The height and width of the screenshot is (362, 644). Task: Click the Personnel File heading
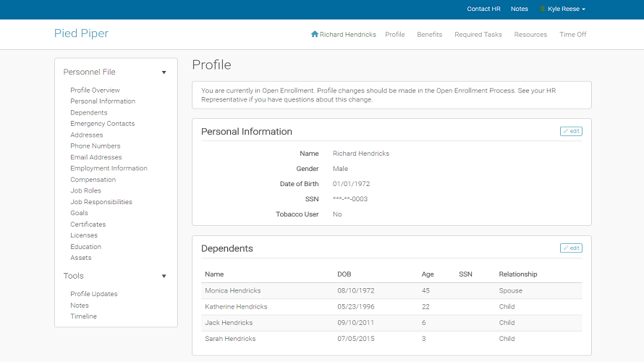click(89, 72)
